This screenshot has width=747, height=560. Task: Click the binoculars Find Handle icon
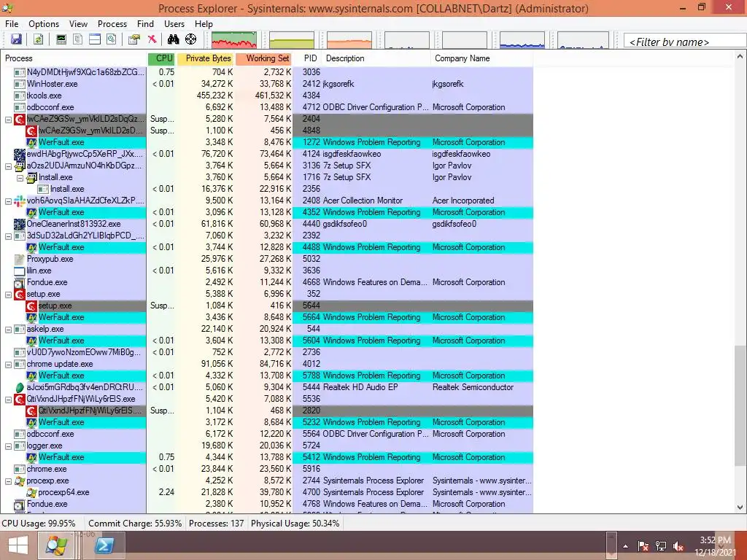[x=174, y=39]
